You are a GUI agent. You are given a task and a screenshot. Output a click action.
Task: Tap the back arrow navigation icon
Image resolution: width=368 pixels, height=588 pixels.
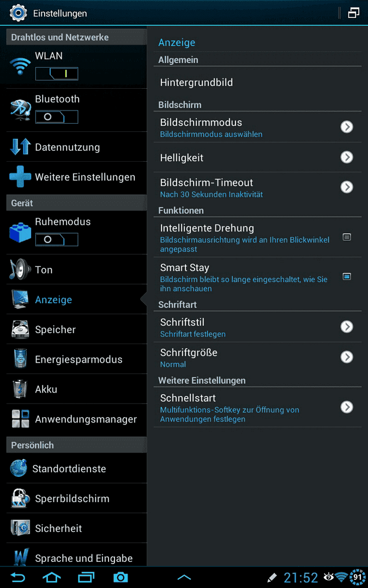17,577
